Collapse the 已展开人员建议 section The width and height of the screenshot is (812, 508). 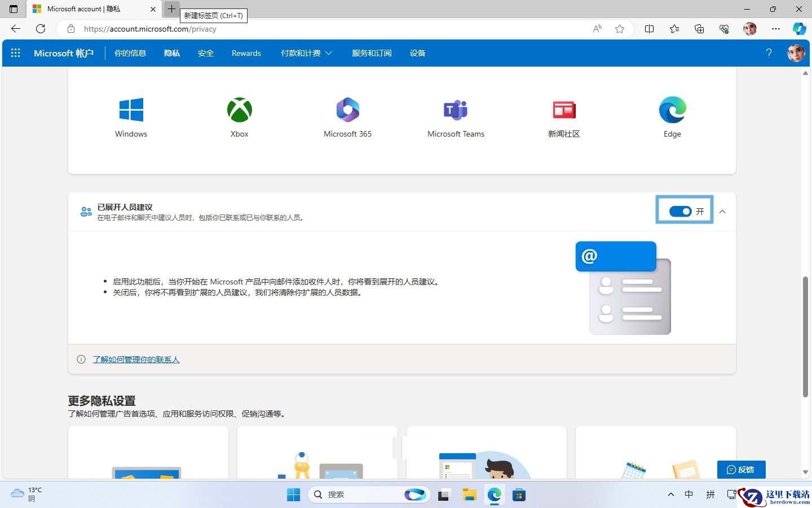[722, 212]
